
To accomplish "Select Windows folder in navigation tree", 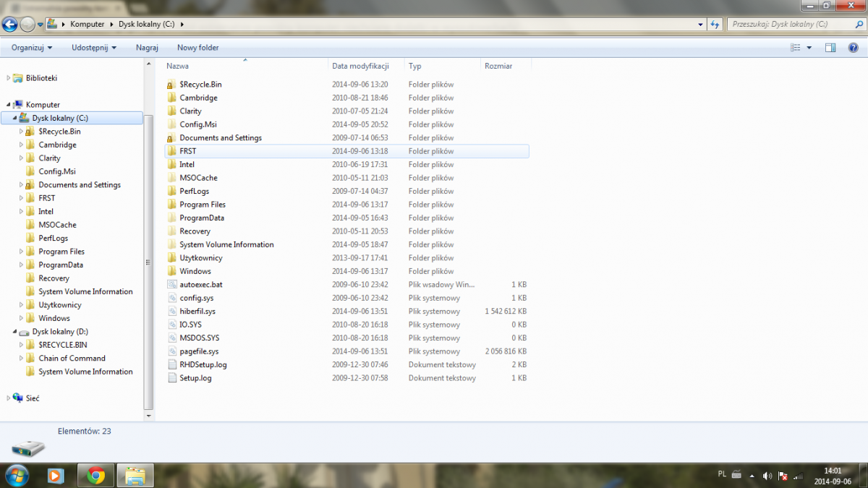I will (x=54, y=318).
